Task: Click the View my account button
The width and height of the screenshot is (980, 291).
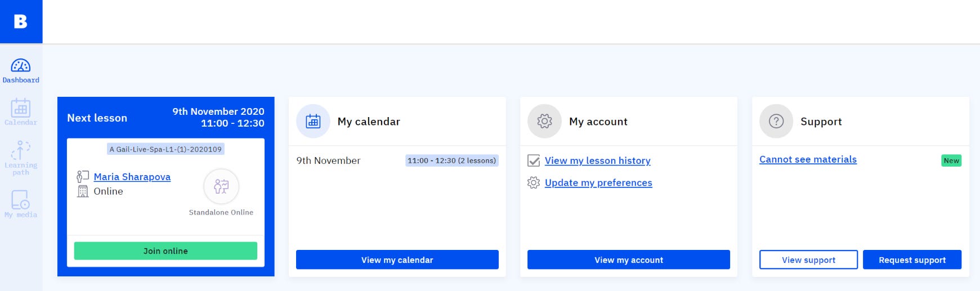Action: pyautogui.click(x=629, y=260)
